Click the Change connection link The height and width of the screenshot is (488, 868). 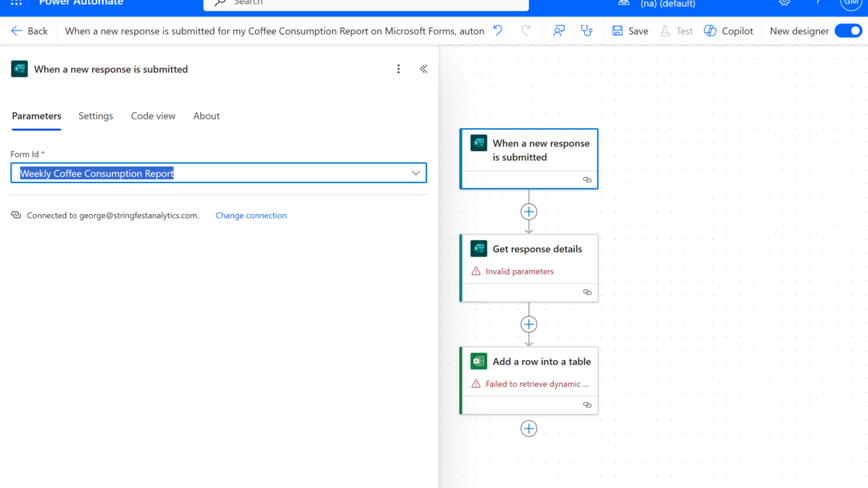(x=251, y=216)
